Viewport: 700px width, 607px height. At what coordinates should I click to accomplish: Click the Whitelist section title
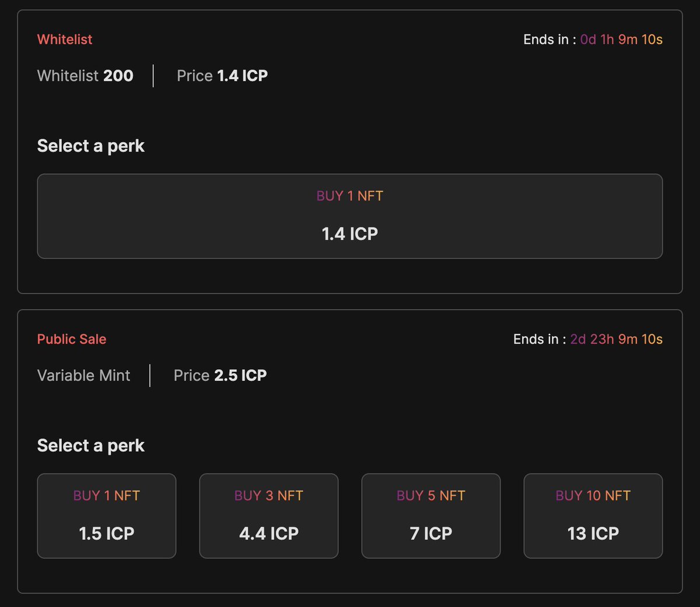[65, 39]
